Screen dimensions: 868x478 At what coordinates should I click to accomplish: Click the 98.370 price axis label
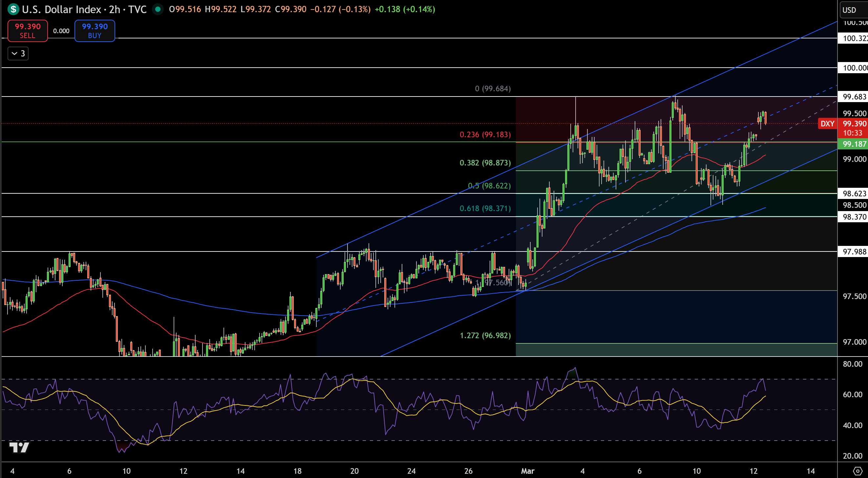click(x=853, y=217)
